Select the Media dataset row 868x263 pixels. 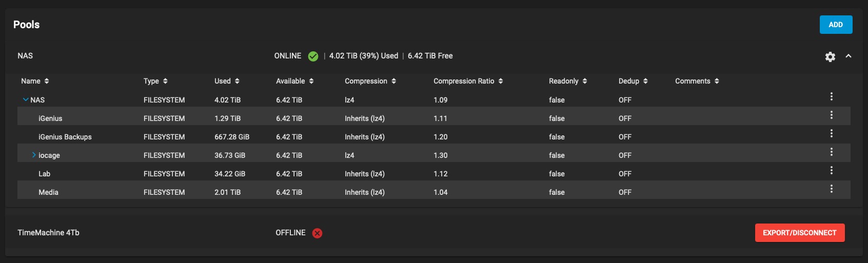pos(434,192)
